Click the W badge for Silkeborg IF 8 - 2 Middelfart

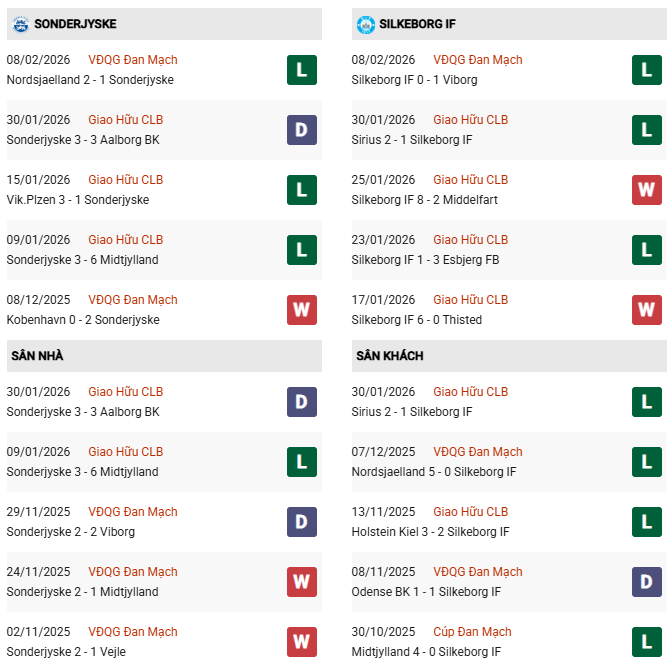tap(646, 190)
